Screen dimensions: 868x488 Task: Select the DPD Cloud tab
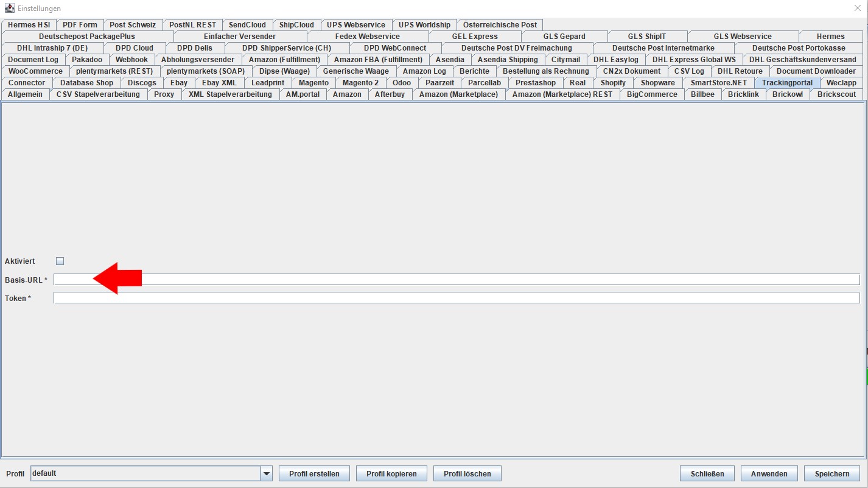135,48
